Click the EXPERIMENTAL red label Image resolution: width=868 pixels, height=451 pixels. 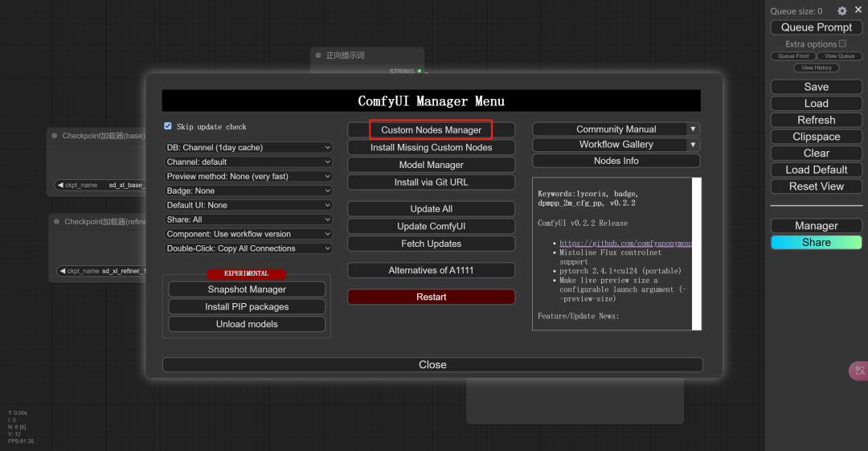pyautogui.click(x=247, y=273)
